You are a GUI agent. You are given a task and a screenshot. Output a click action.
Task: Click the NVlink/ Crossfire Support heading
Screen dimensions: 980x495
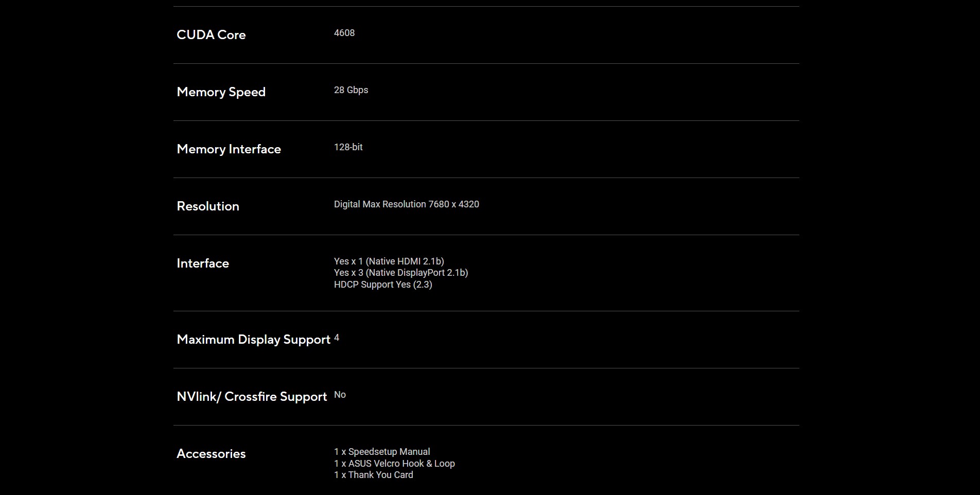(x=252, y=397)
